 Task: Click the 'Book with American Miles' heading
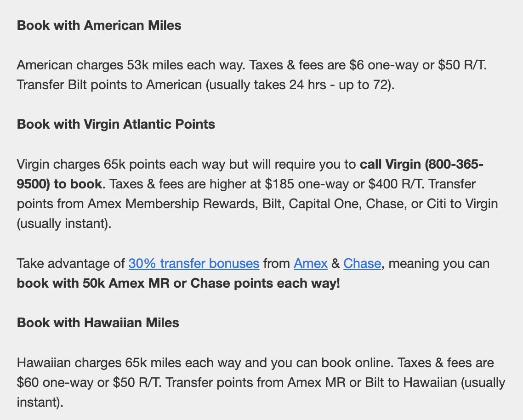click(x=99, y=25)
